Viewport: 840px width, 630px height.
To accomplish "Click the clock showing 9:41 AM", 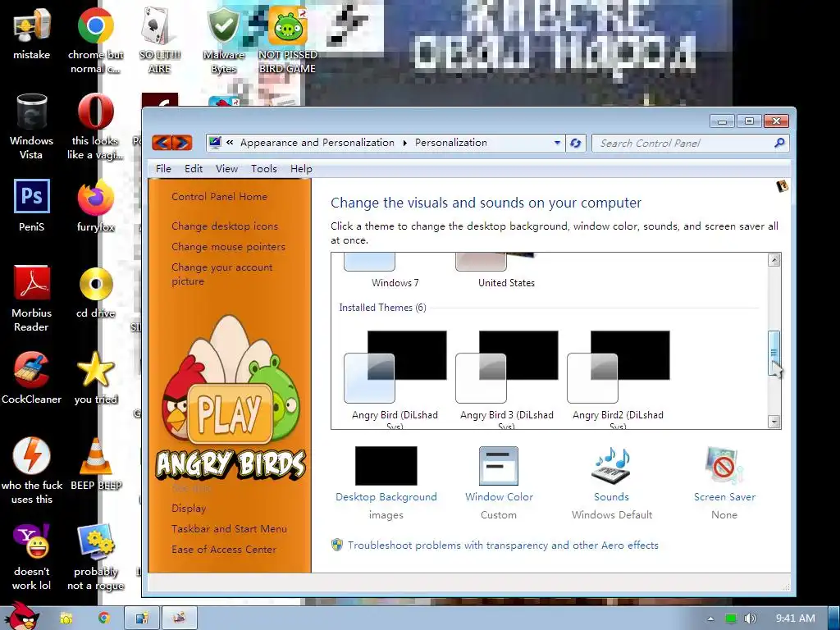I will coord(796,619).
